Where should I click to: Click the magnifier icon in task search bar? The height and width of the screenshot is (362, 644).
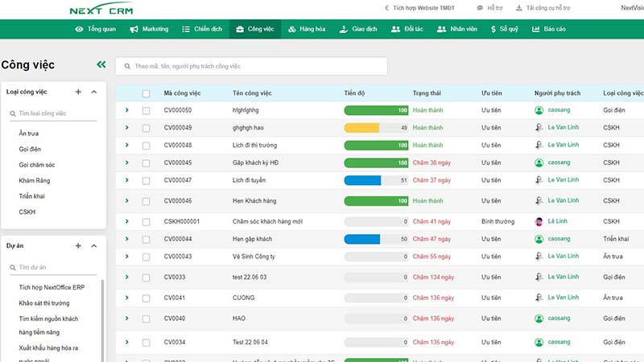(127, 66)
